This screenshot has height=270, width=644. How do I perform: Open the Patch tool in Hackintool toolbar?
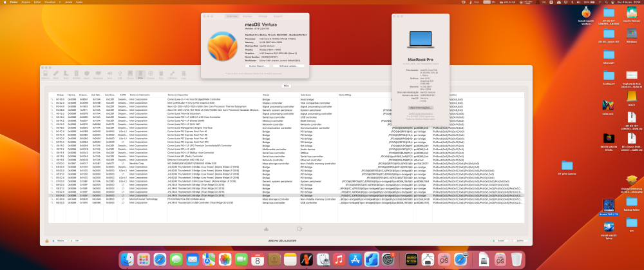point(56,74)
